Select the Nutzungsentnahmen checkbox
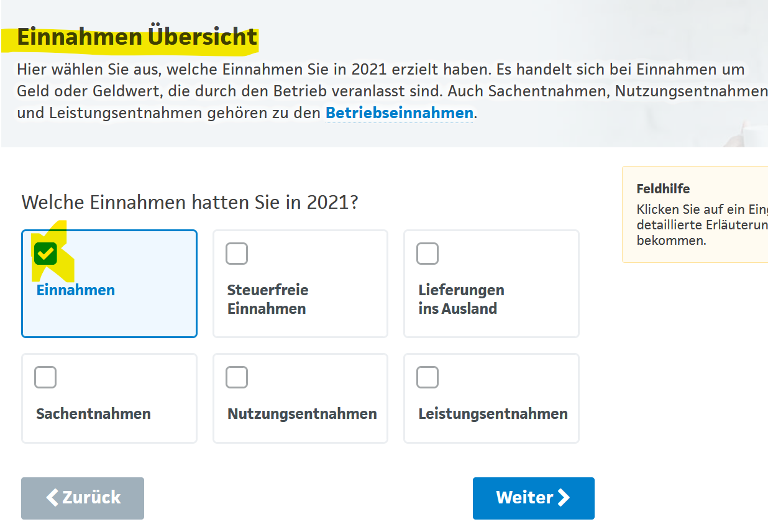 237,377
